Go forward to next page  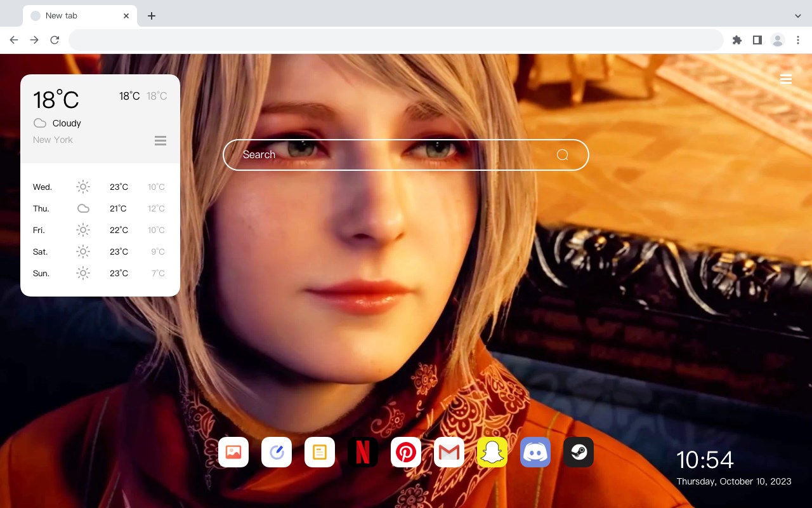[x=34, y=40]
